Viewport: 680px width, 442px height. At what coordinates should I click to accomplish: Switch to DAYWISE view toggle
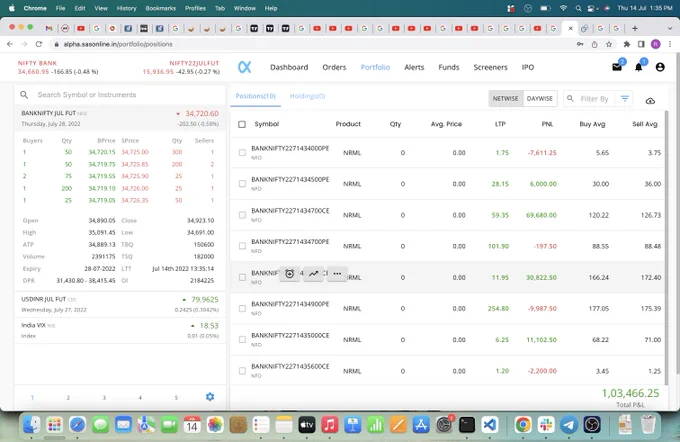pyautogui.click(x=540, y=98)
